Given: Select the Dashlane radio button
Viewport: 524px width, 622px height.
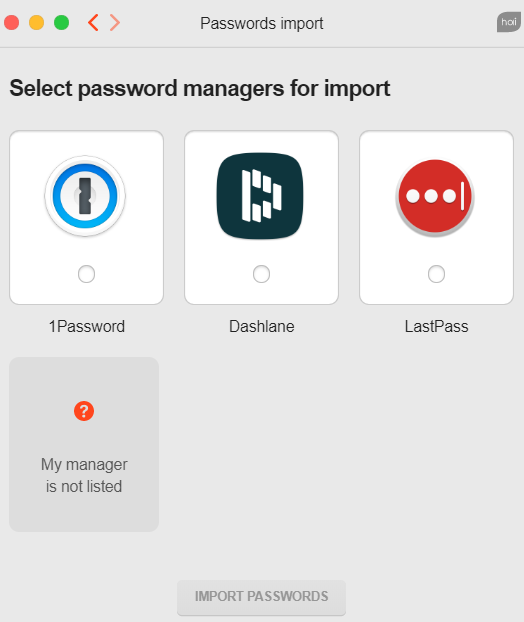Looking at the screenshot, I should pos(261,274).
